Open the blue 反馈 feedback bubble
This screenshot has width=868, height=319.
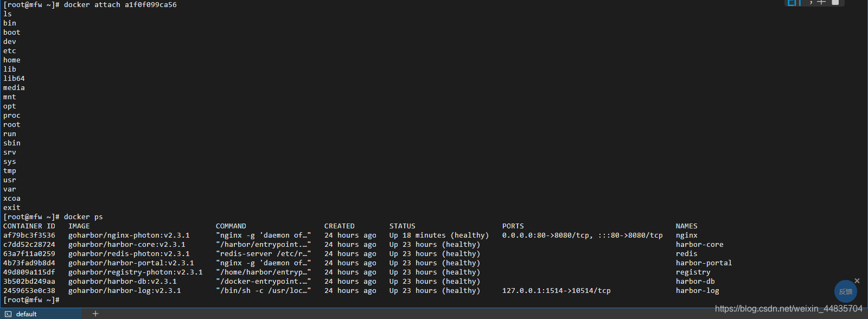point(845,291)
